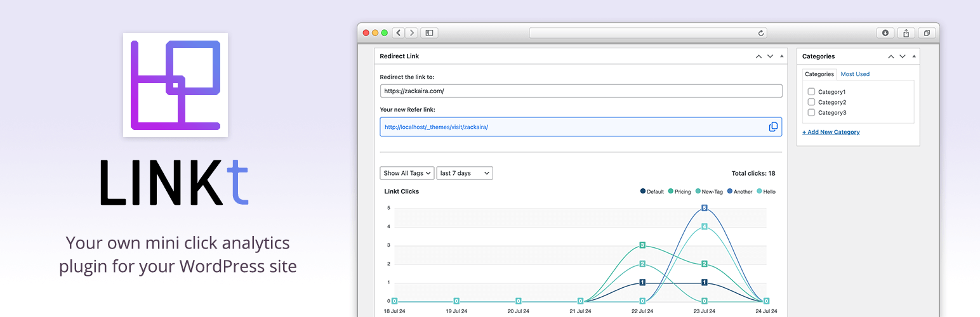Viewport: 980px width, 317px height.
Task: Click the browser back arrow
Action: point(399,33)
